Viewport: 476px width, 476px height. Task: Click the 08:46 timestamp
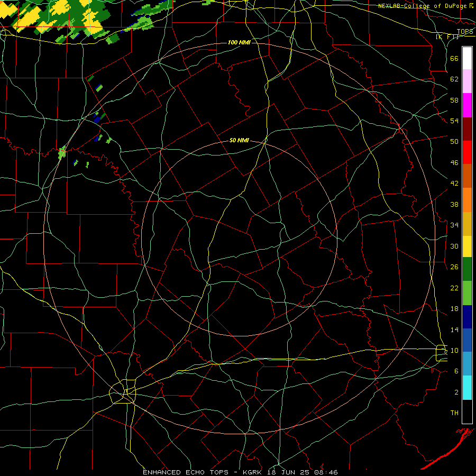326,472
